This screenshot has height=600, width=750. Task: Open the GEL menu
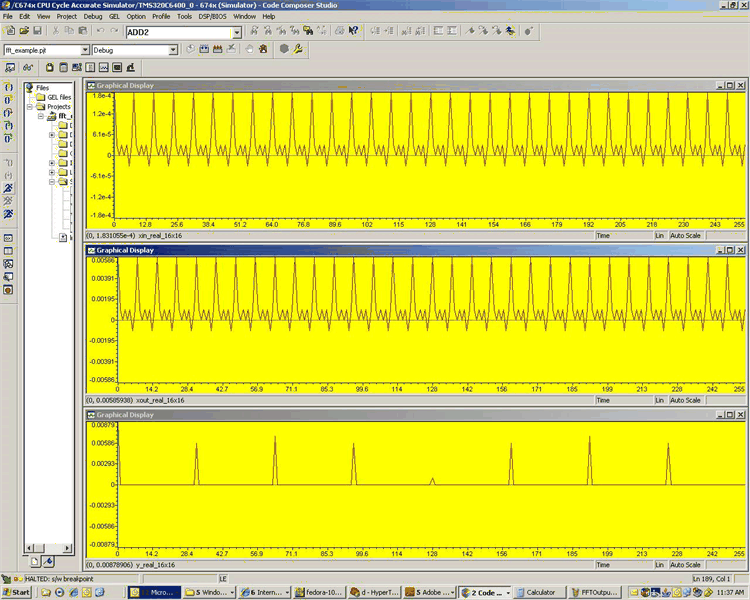coord(114,17)
